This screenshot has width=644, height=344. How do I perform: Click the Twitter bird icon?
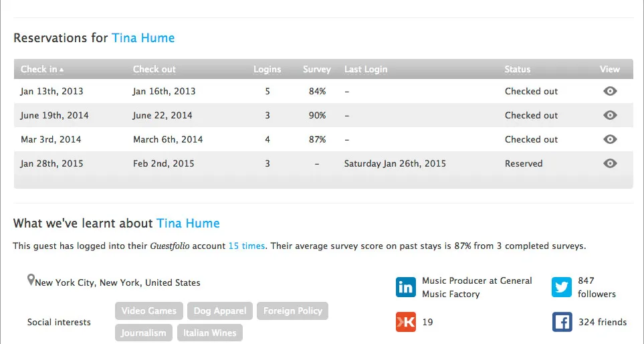[562, 287]
